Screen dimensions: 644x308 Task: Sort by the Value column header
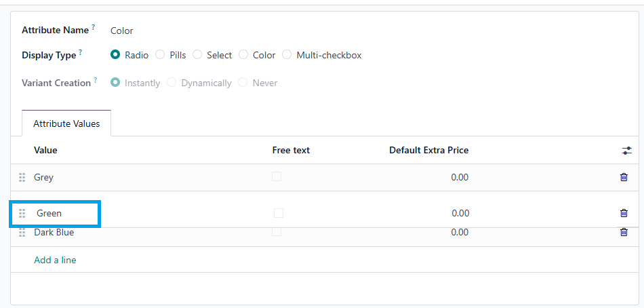tap(45, 150)
